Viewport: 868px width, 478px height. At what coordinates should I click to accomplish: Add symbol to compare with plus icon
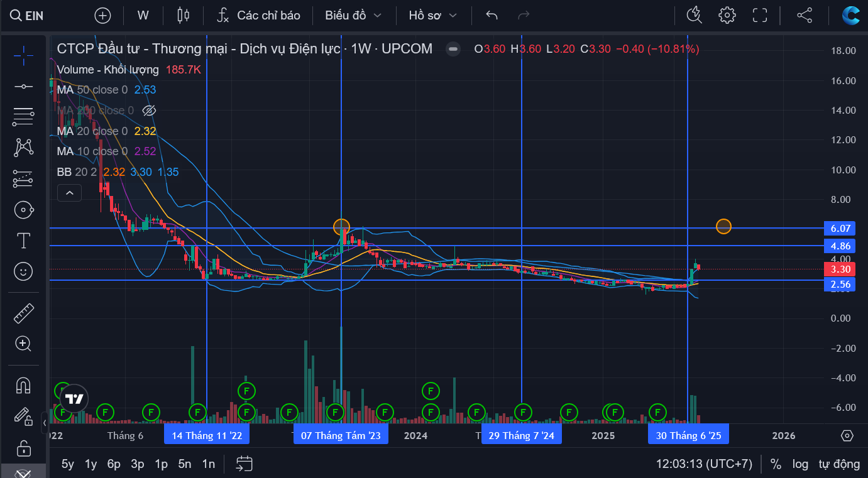[102, 16]
